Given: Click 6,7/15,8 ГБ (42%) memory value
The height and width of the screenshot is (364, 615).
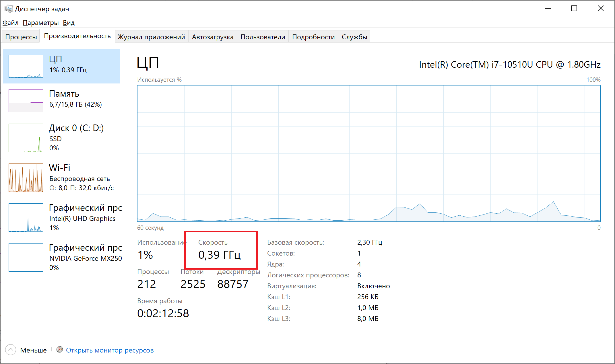Looking at the screenshot, I should (x=75, y=104).
